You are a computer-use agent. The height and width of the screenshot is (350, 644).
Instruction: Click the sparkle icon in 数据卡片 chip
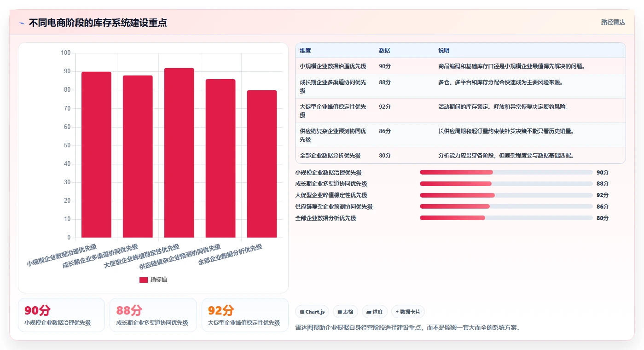[x=397, y=312]
